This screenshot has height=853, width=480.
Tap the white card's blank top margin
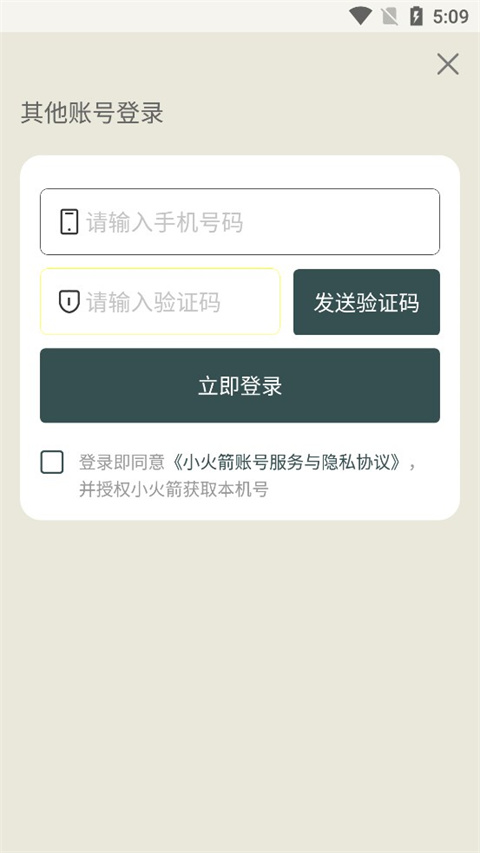(x=240, y=172)
